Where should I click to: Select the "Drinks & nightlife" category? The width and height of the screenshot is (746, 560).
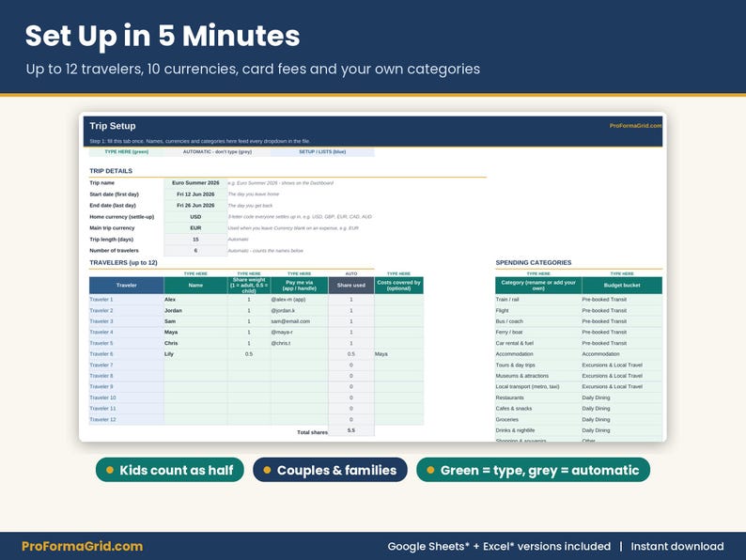[x=538, y=430]
